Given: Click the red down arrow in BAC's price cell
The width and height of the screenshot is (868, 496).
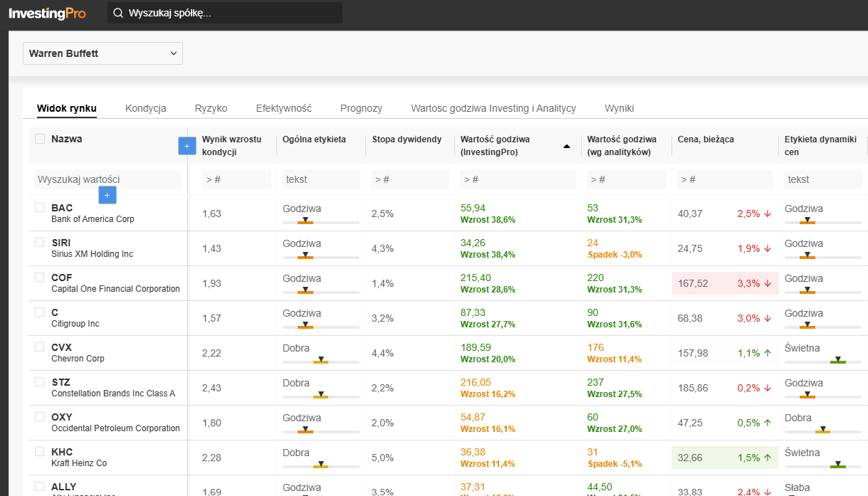Looking at the screenshot, I should coord(767,213).
